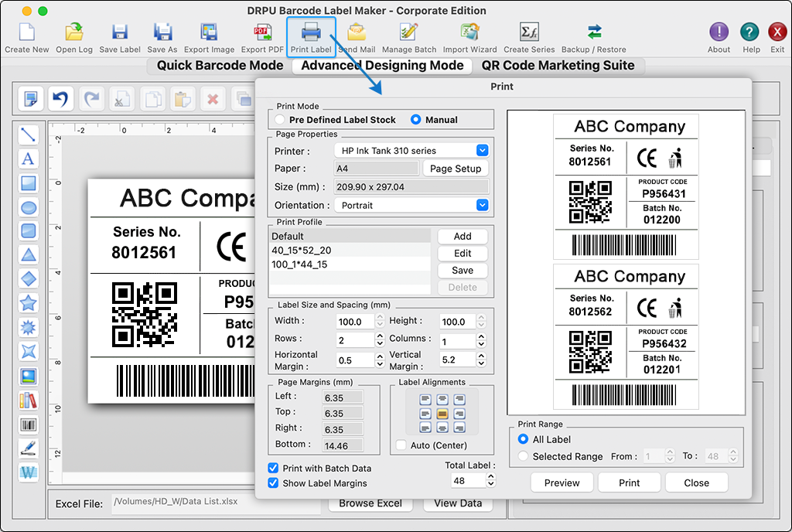Click the Print button in dialog

(x=630, y=483)
